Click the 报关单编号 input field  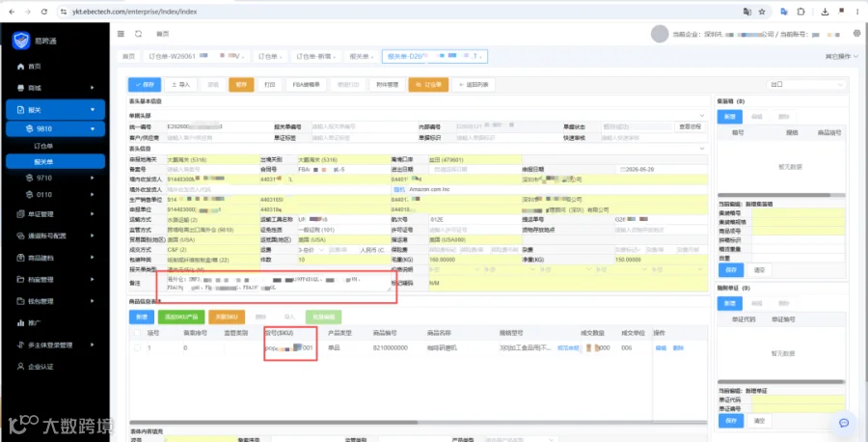pos(364,126)
